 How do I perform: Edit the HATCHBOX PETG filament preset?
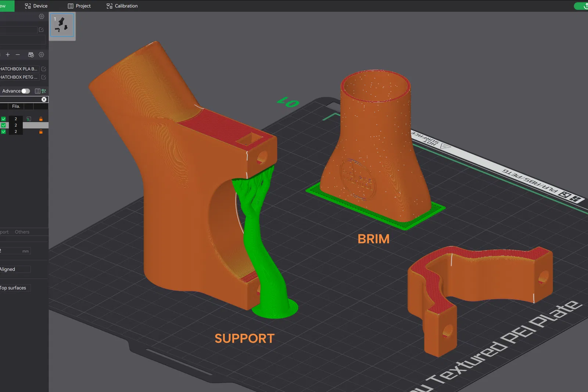pyautogui.click(x=44, y=77)
